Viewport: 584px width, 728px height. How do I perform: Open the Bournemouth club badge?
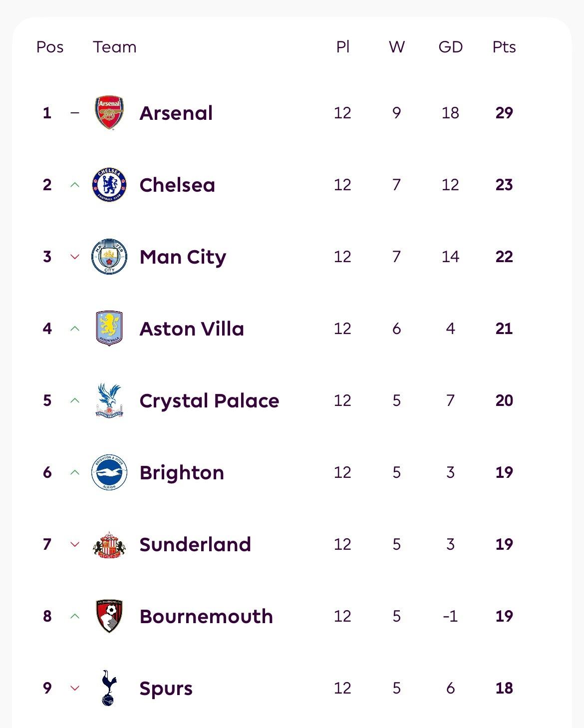click(x=109, y=616)
